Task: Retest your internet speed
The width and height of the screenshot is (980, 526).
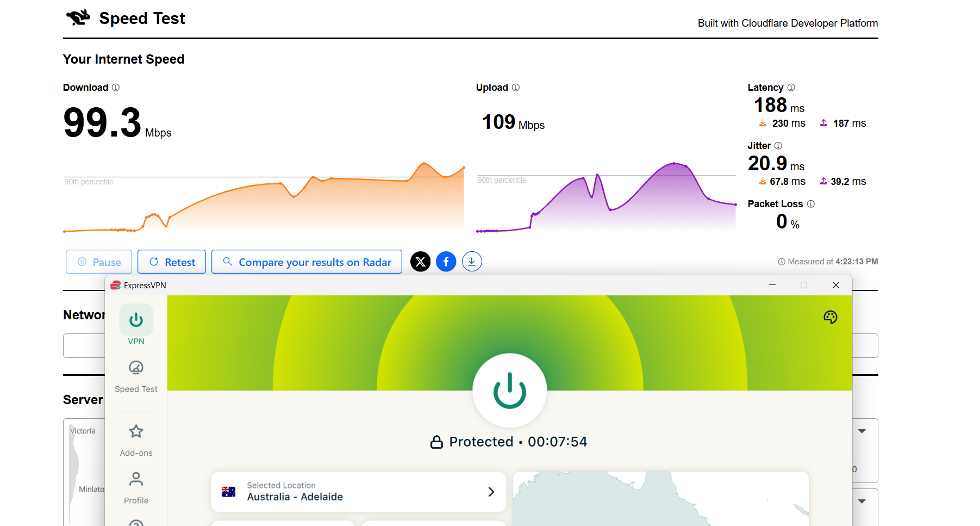Action: pos(171,262)
